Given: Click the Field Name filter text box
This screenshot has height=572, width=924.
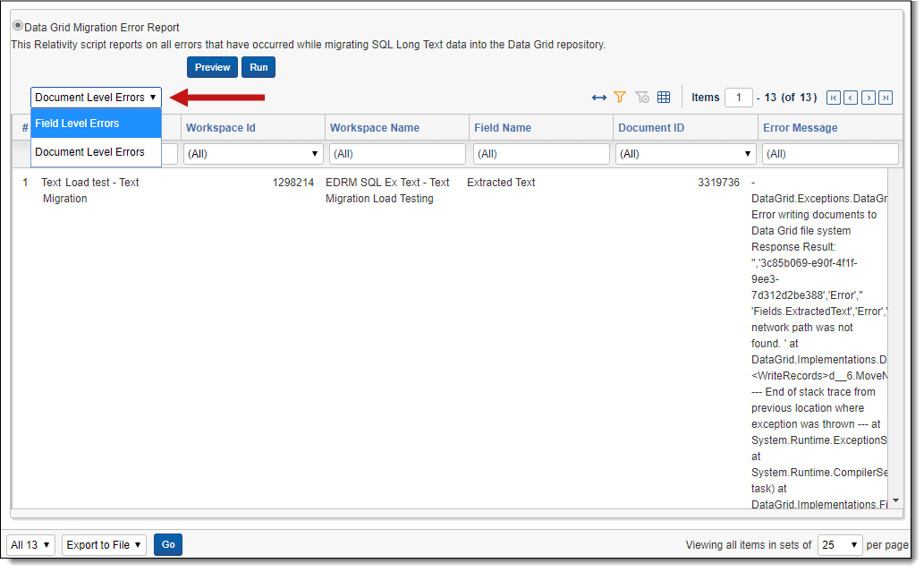Looking at the screenshot, I should [x=541, y=154].
